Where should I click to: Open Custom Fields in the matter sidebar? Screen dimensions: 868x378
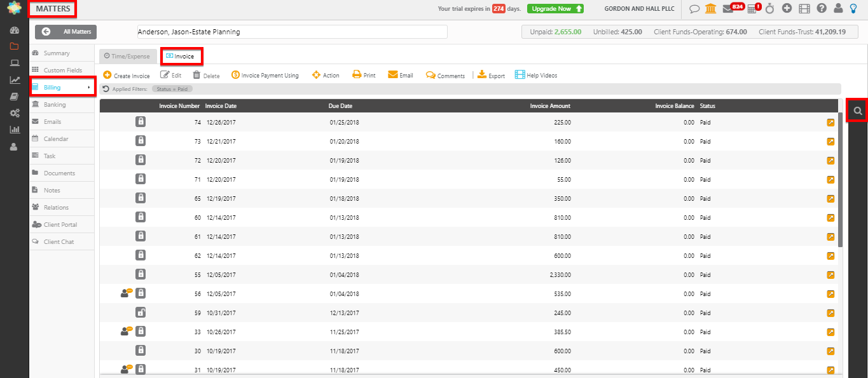pyautogui.click(x=62, y=71)
